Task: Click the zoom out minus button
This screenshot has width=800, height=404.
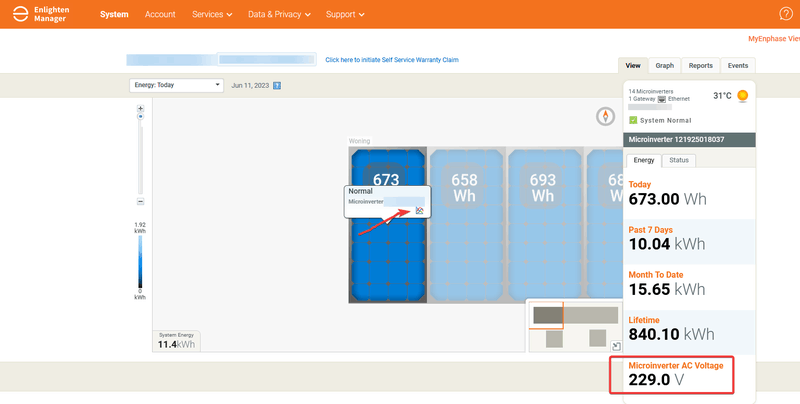Action: [x=140, y=202]
